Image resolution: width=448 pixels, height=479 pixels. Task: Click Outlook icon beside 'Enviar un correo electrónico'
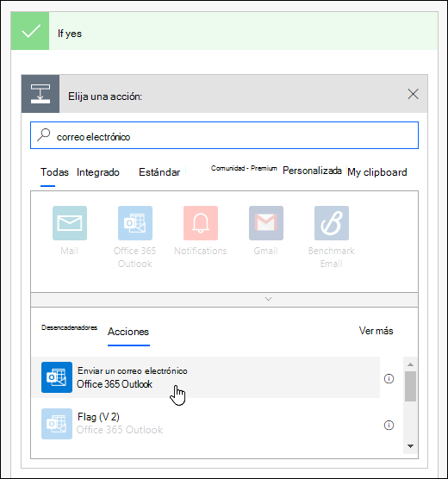point(57,377)
